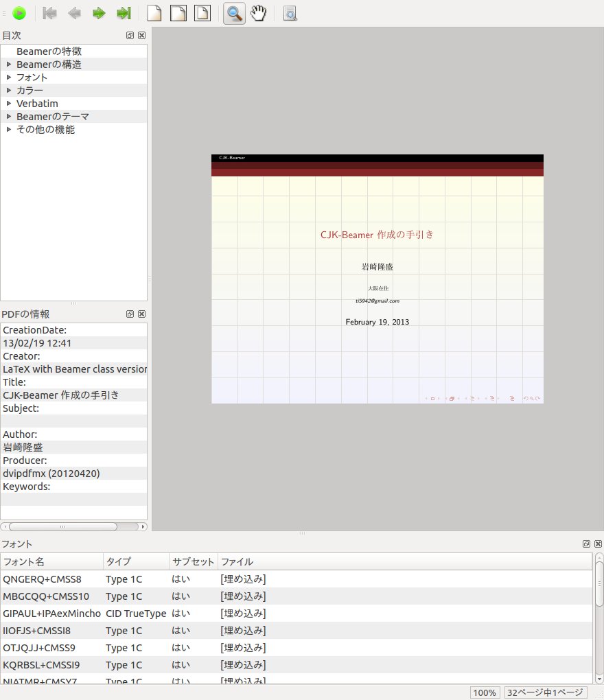Click the email address on the slide
The height and width of the screenshot is (700, 604).
(377, 301)
